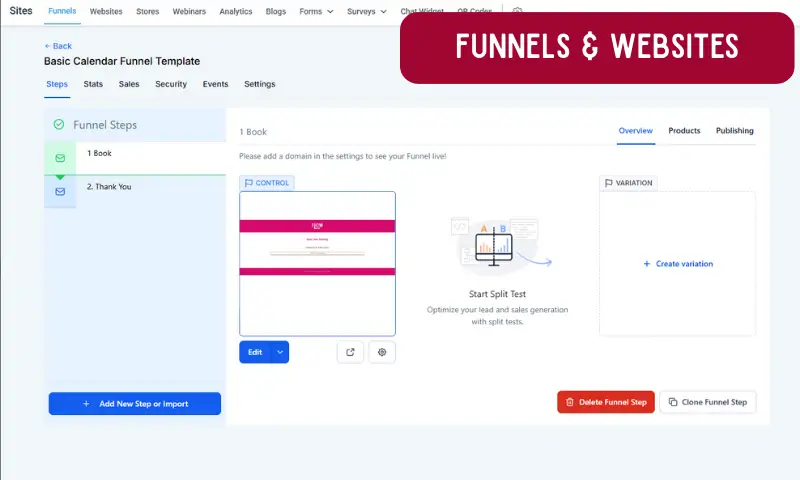Expand the Edit button dropdown arrow
Viewport: 800px width, 480px height.
280,352
